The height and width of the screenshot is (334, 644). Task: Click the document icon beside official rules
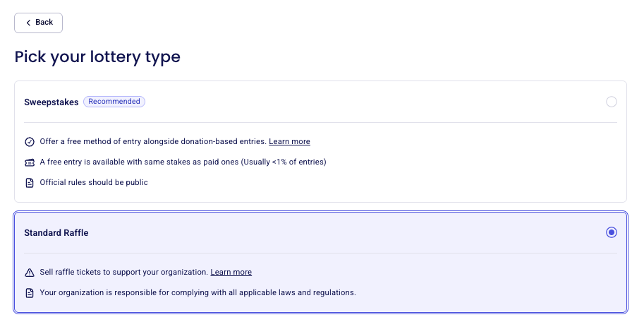(30, 183)
